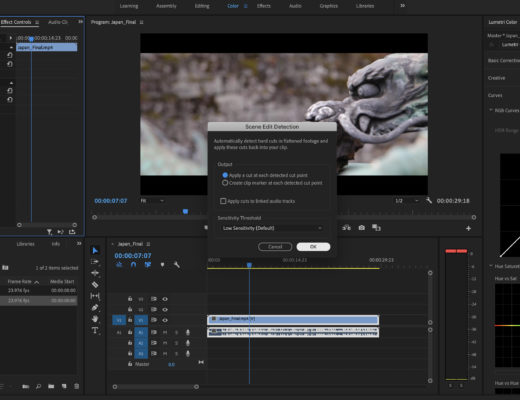Toggle Effect Controls timeline view arrow
This screenshot has width=520, height=400.
(11, 38)
